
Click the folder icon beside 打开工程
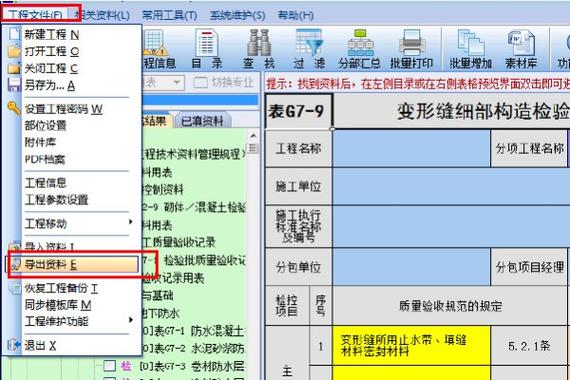[15, 51]
